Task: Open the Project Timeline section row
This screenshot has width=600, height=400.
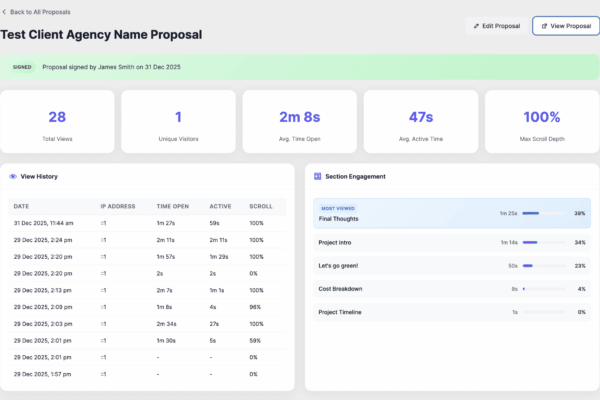Action: (x=451, y=312)
